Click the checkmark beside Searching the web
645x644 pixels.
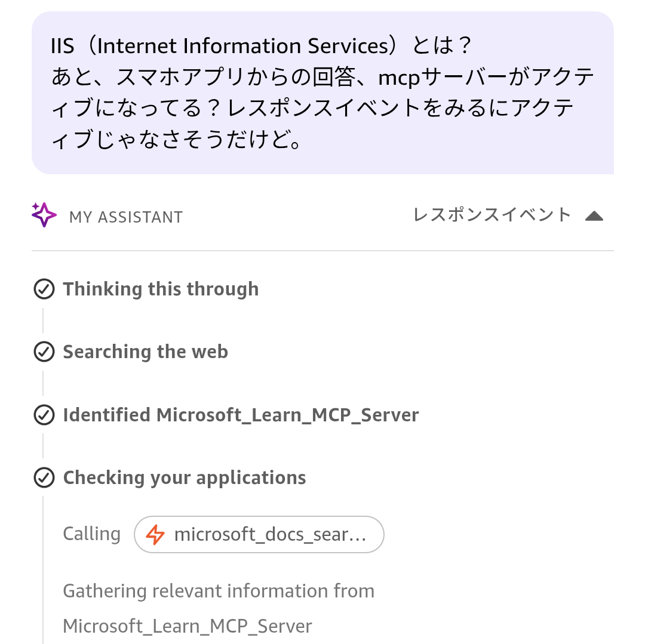[x=44, y=352]
